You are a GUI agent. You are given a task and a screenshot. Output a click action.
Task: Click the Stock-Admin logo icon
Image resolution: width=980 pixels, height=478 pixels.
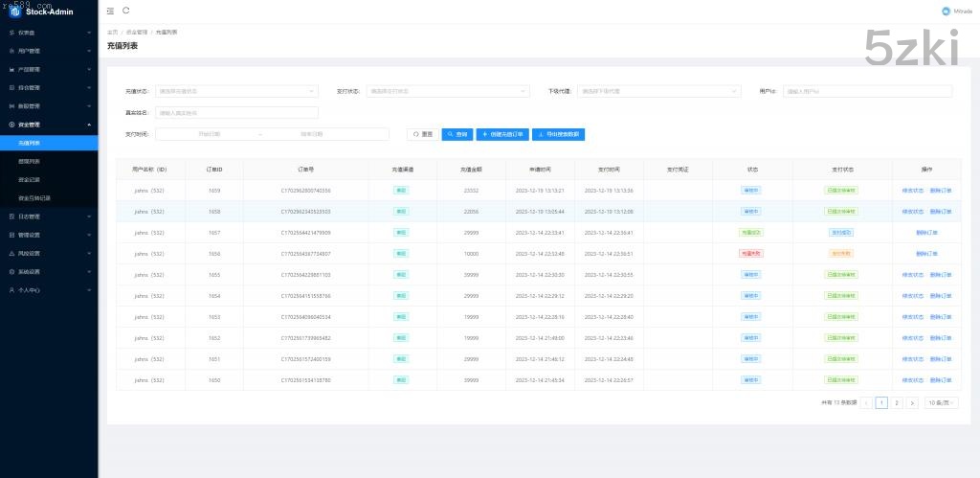(x=14, y=11)
